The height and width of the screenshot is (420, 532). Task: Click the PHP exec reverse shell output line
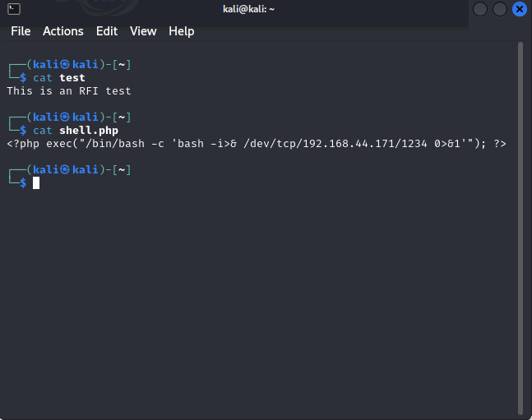pos(257,144)
